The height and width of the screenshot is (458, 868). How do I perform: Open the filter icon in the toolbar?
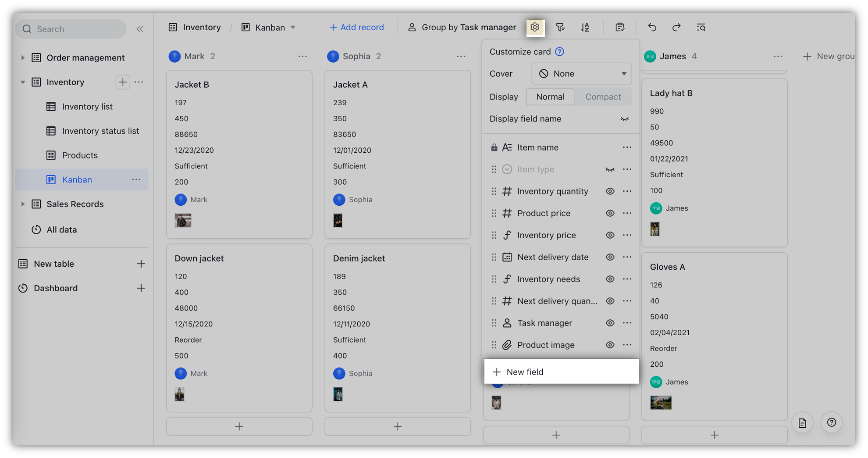pyautogui.click(x=560, y=27)
